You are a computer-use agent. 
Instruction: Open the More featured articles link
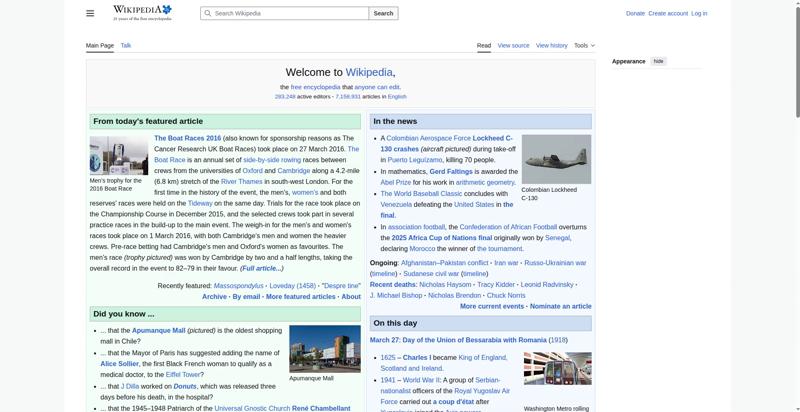pos(300,297)
